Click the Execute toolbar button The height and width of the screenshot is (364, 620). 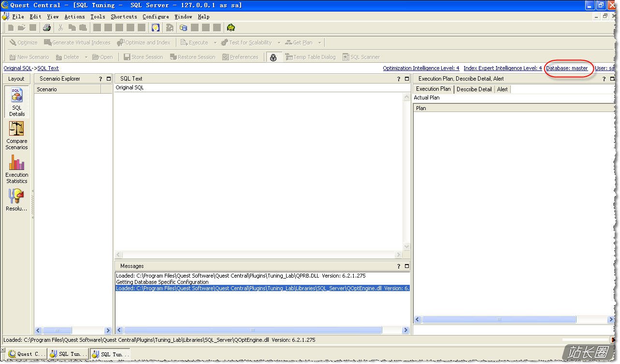pyautogui.click(x=194, y=42)
